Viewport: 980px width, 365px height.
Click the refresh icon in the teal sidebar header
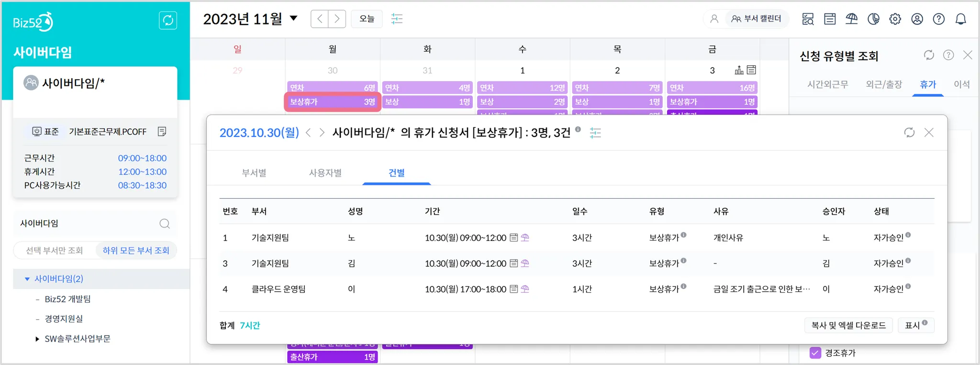point(168,20)
